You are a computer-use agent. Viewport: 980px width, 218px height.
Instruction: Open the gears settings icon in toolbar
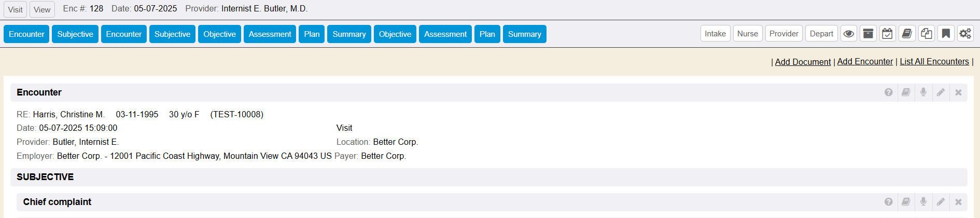coord(965,34)
